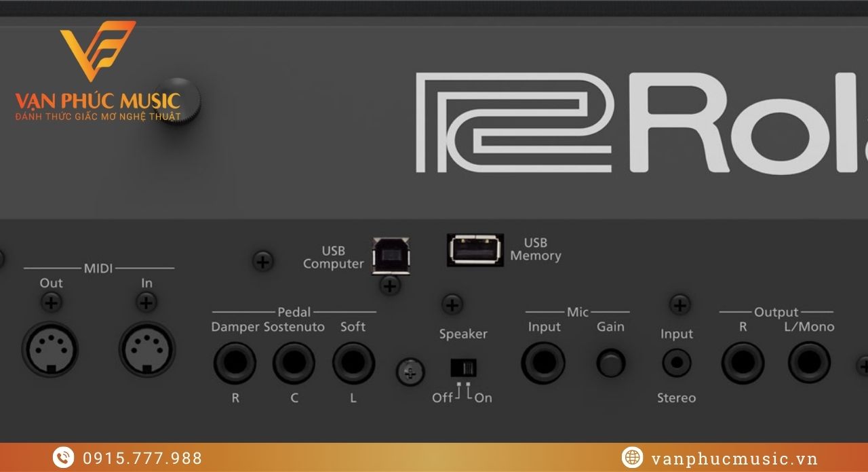Adjust the Mic Gain knob
The image size is (868, 472).
[610, 363]
